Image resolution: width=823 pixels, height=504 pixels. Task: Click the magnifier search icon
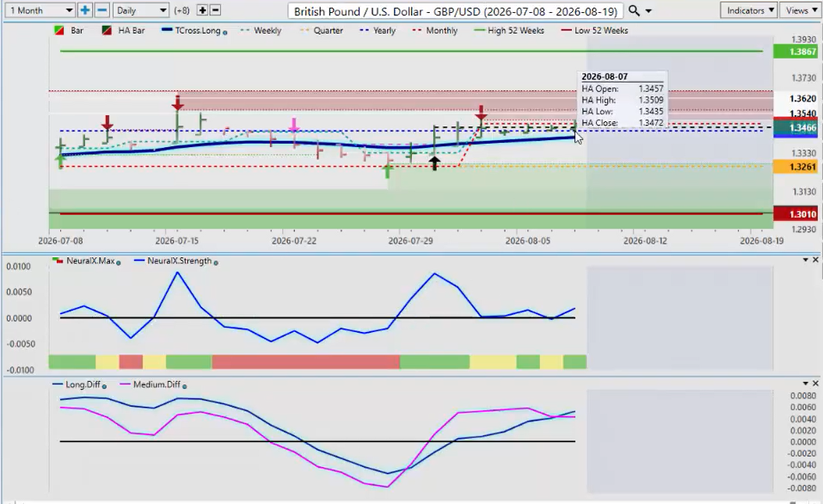tap(634, 10)
